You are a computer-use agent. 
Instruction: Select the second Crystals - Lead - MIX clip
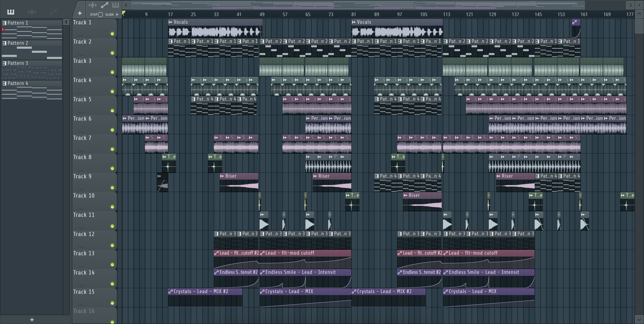(x=489, y=298)
